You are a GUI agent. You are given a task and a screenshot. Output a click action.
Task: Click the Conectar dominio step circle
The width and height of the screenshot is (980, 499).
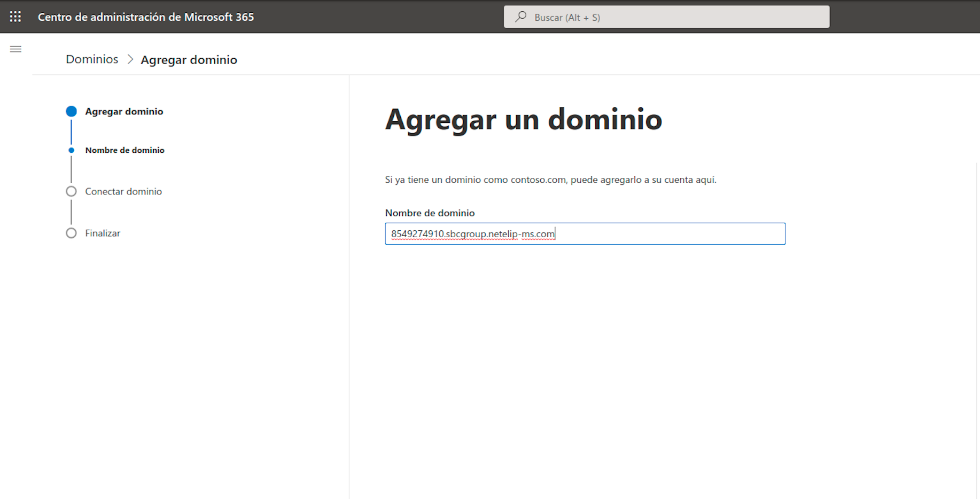click(71, 191)
